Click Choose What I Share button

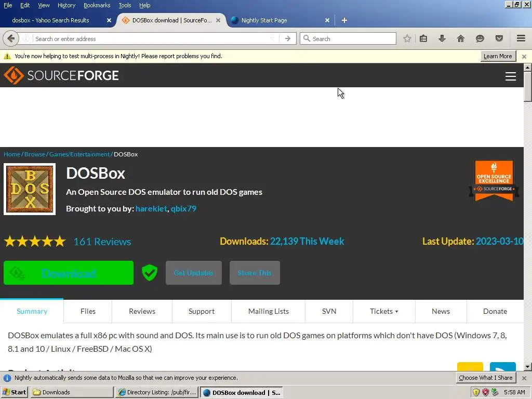(x=486, y=378)
